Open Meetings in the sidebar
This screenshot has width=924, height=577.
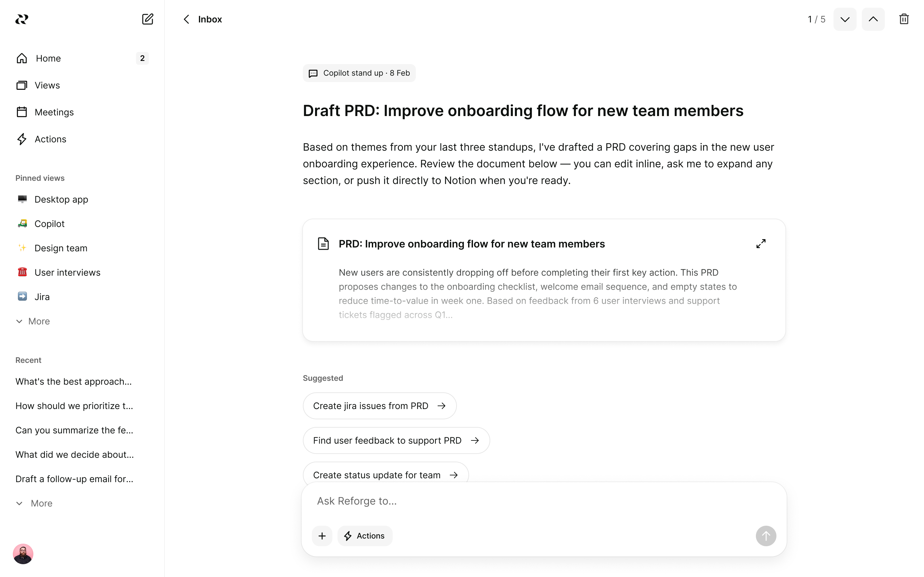point(54,112)
